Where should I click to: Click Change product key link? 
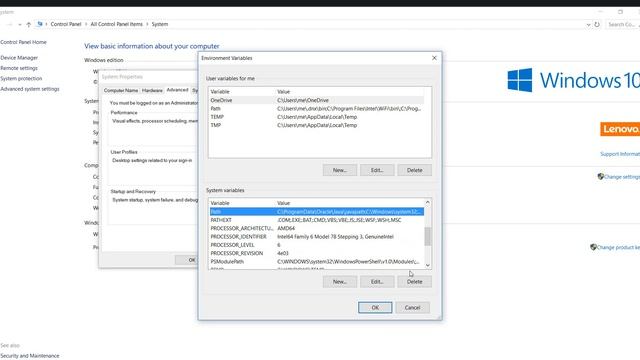coord(618,247)
